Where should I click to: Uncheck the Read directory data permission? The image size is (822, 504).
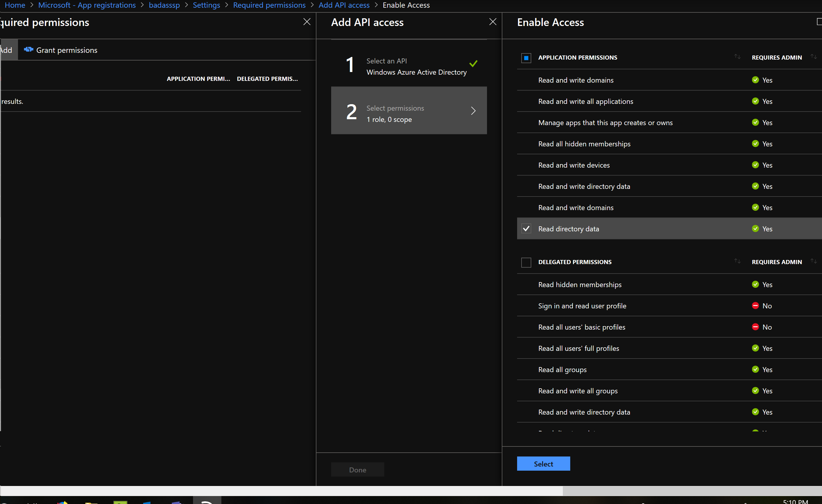coord(526,228)
